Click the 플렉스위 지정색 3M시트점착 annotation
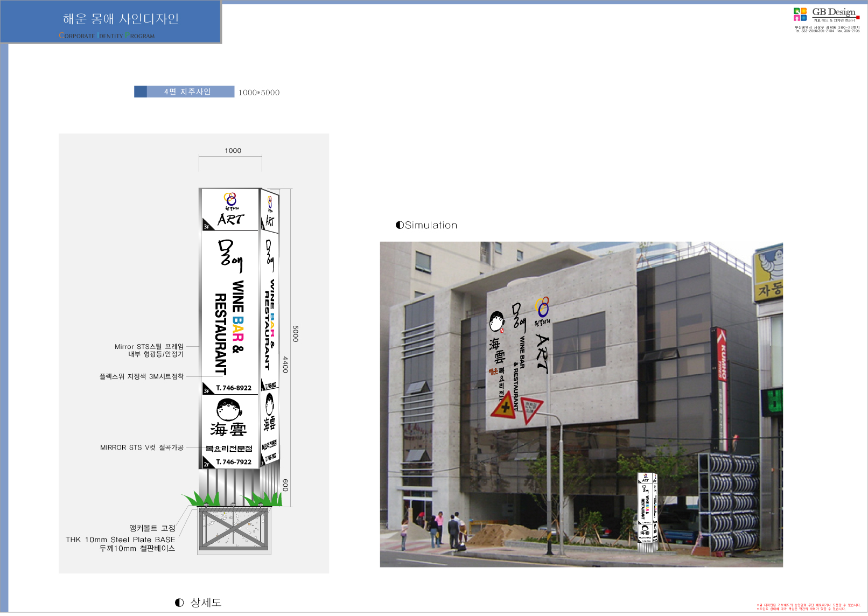This screenshot has width=868, height=616. click(x=142, y=376)
